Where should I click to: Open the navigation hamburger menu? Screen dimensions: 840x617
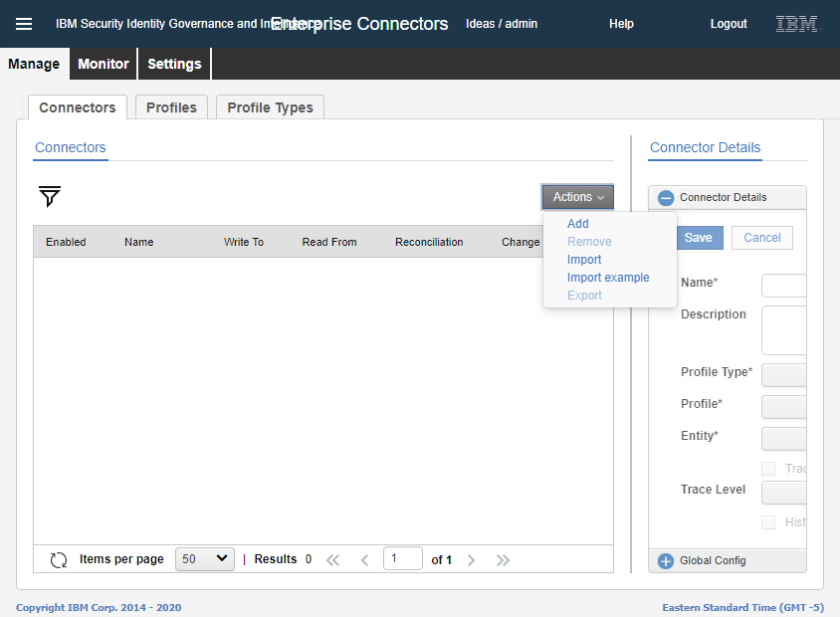point(24,24)
